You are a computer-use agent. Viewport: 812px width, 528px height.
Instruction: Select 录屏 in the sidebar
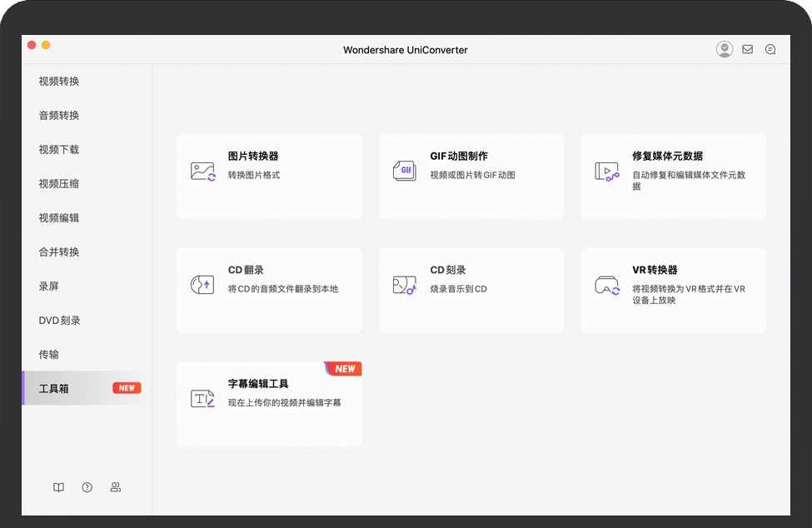tap(49, 286)
